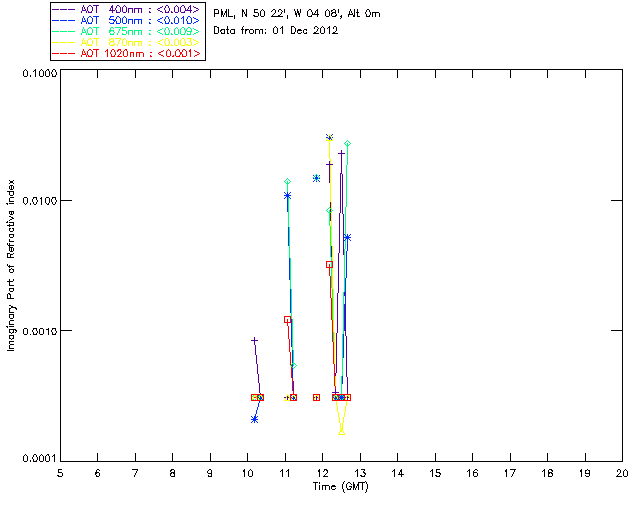Image resolution: width=640 pixels, height=512 pixels.
Task: Click the 0.0010 y-axis tick label
Action: (40, 331)
